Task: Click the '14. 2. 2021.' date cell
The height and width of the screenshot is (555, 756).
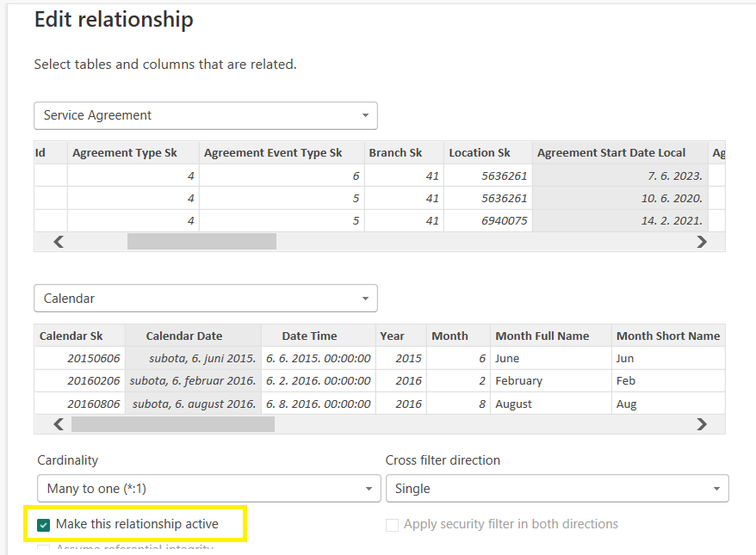Action: [620, 220]
